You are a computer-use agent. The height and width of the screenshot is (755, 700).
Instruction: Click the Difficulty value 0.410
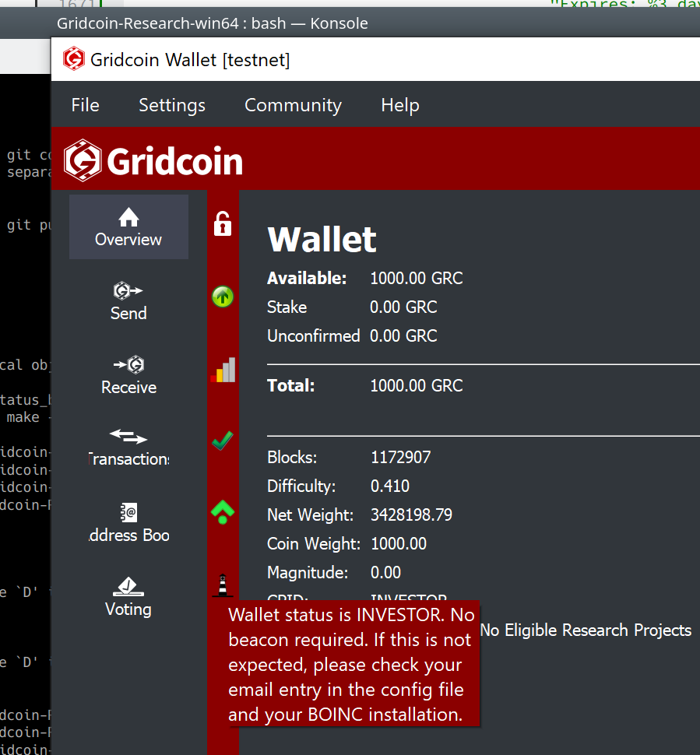point(390,486)
